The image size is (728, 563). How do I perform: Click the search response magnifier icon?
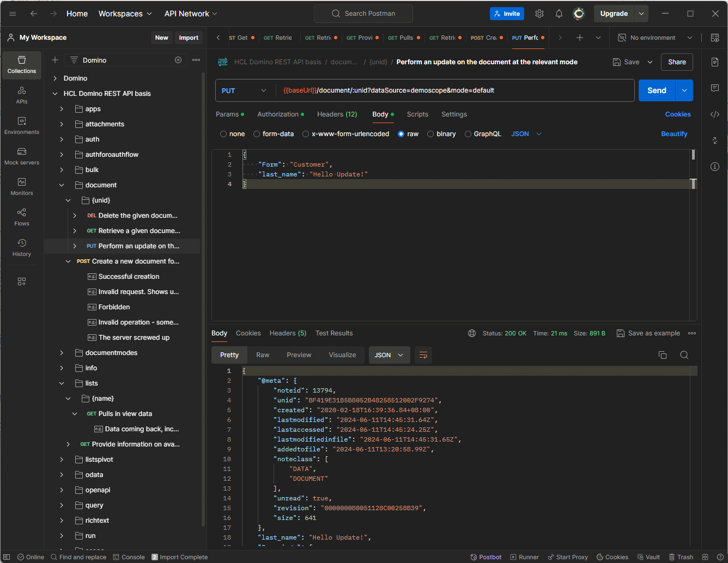tap(684, 355)
